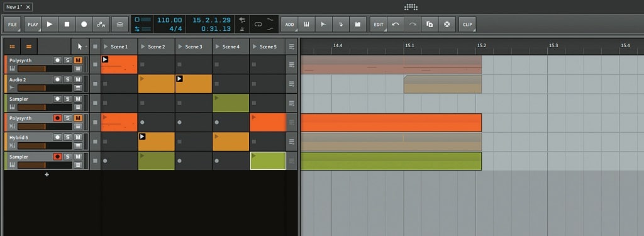Add a new track with the plus icon
The height and width of the screenshot is (236, 644).
pos(47,175)
